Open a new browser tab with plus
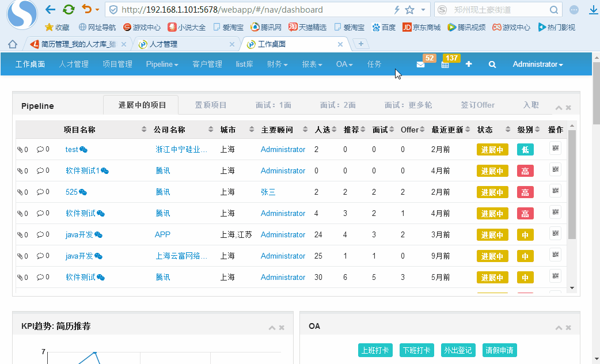 (x=360, y=44)
